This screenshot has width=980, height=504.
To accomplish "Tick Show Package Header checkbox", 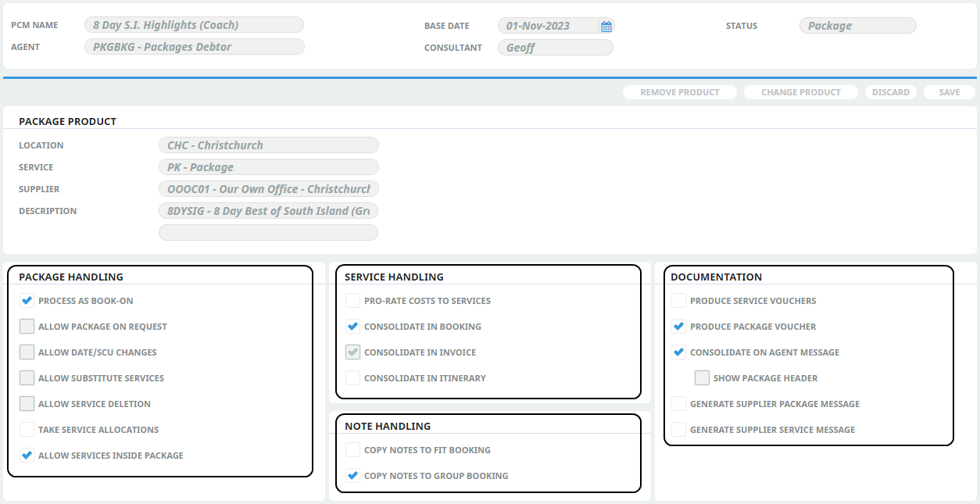I will tap(703, 378).
